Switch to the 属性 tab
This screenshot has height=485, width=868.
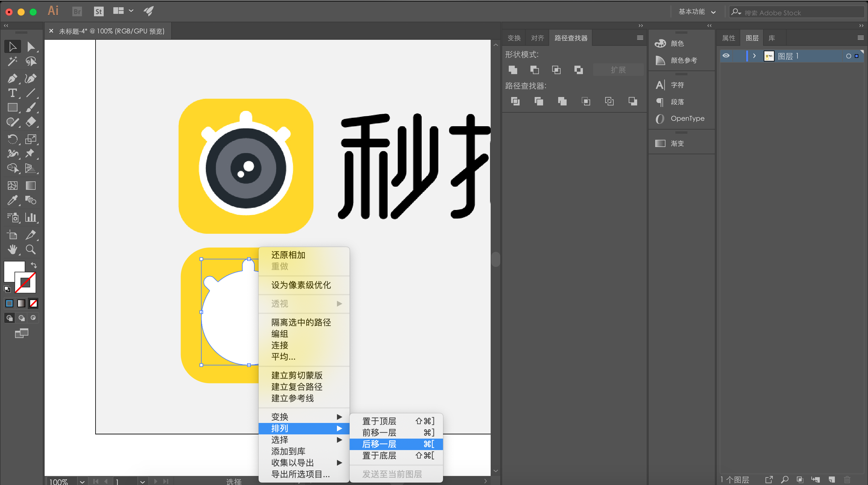pos(728,38)
